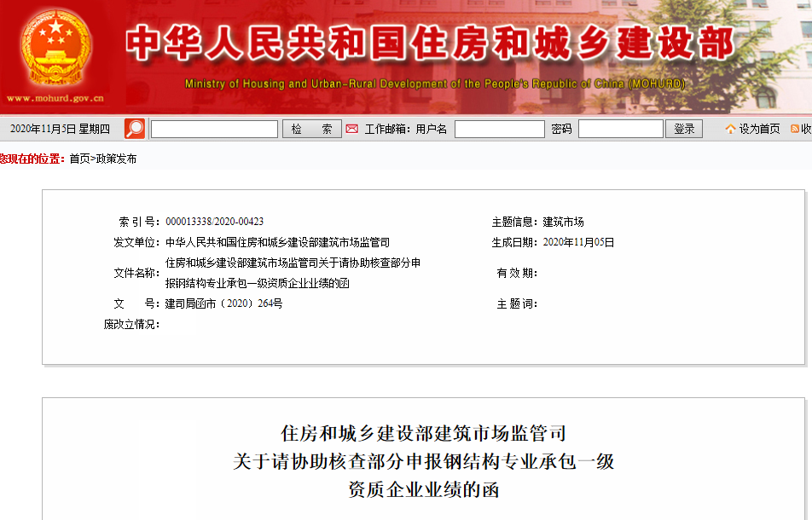Click the index number 000013338/2020-00423

click(214, 222)
